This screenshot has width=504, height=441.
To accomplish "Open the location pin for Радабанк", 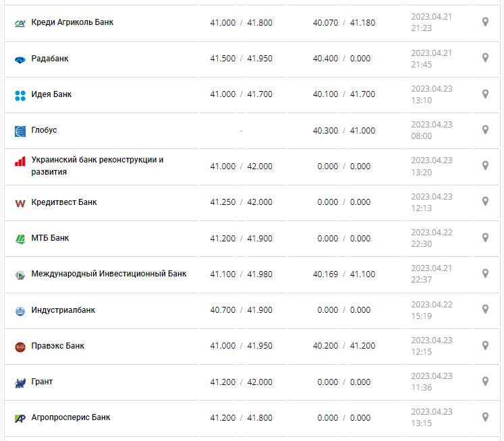I will tap(485, 58).
